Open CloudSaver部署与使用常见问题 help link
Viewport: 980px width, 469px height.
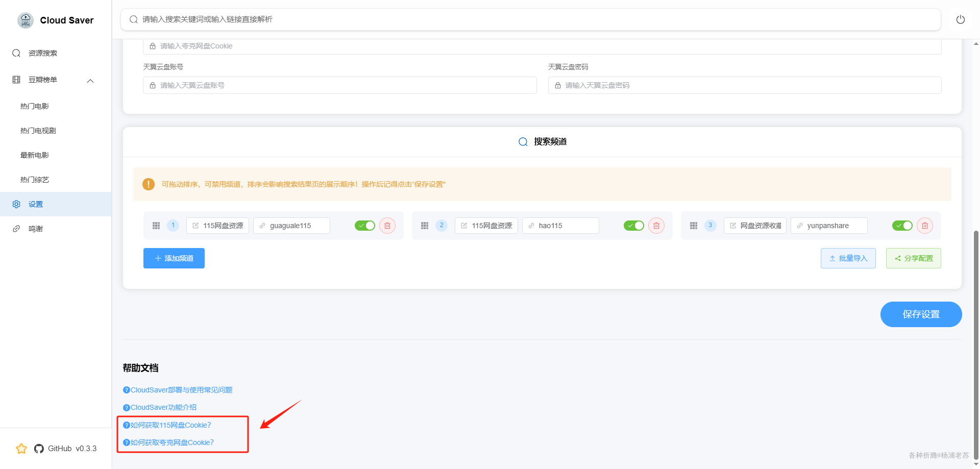[x=181, y=390]
